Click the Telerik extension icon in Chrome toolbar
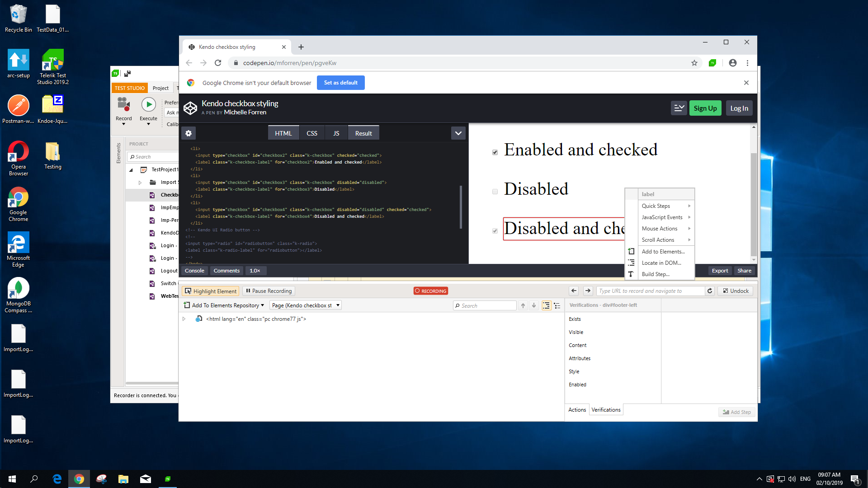The image size is (868, 488). click(712, 63)
